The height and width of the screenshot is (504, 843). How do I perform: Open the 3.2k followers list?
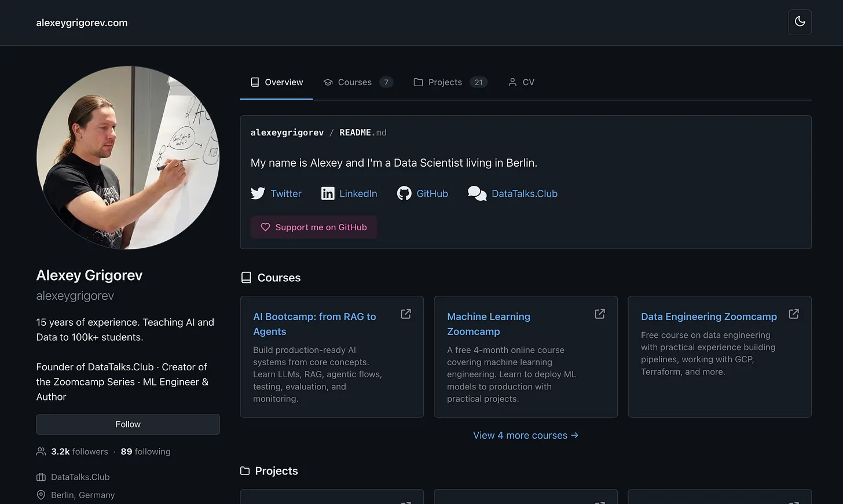(x=79, y=451)
